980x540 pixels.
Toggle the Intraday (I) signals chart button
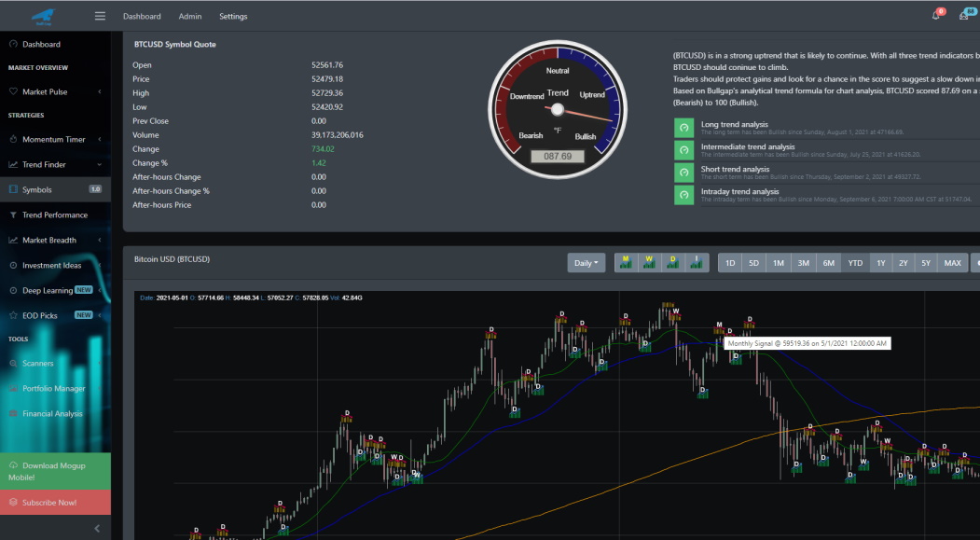(697, 263)
